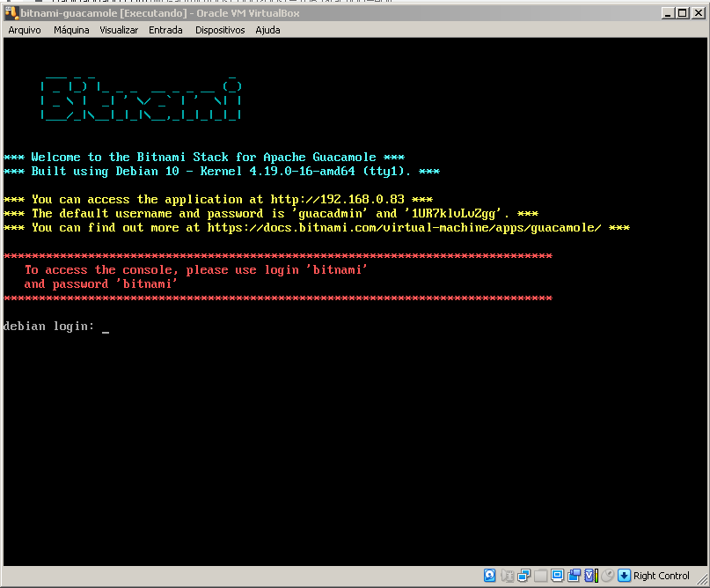Open the network adapters status icon
Screen dimensions: 710x588
coord(523,576)
